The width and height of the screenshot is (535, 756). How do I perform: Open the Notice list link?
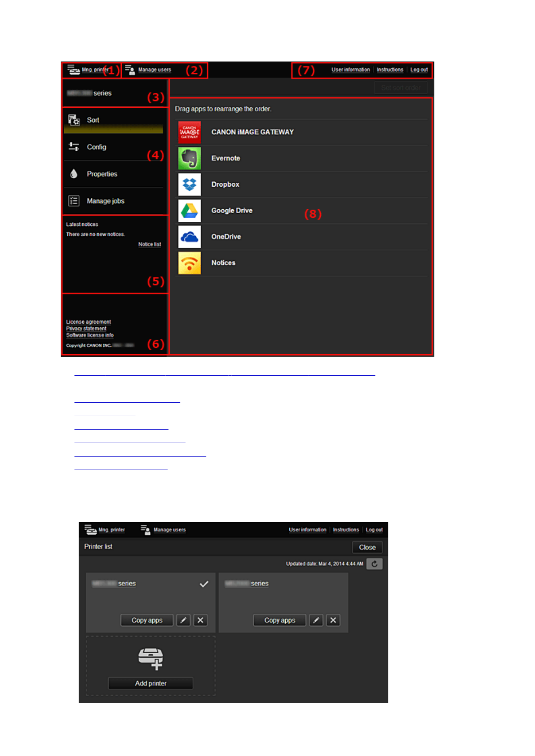click(x=150, y=245)
